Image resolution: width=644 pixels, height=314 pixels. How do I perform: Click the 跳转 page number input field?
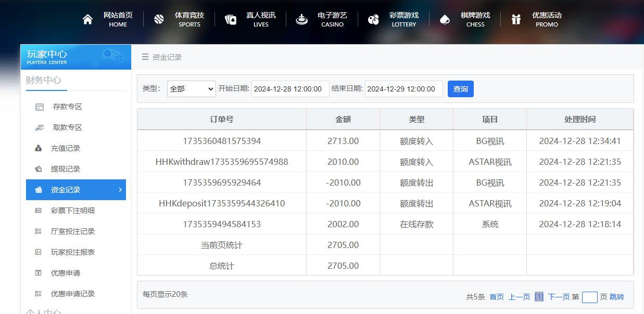point(590,297)
